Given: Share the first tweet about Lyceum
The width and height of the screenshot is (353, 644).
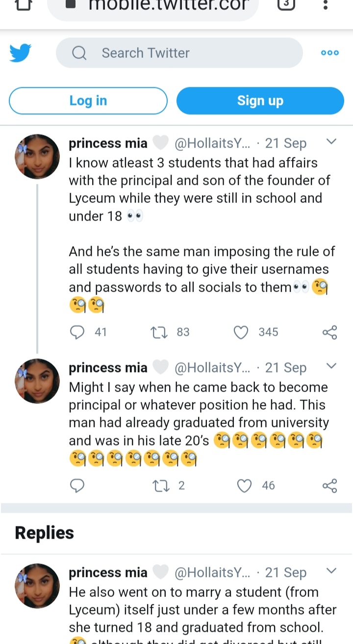Looking at the screenshot, I should [330, 332].
